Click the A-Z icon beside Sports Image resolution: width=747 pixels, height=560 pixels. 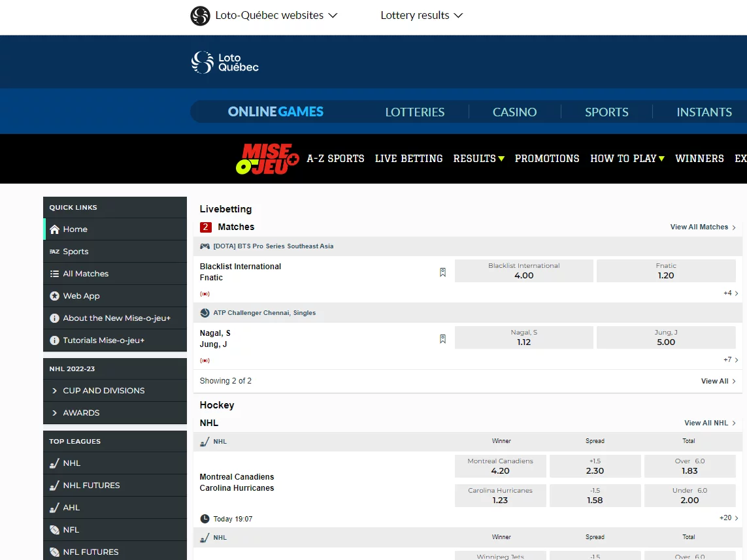pyautogui.click(x=55, y=252)
